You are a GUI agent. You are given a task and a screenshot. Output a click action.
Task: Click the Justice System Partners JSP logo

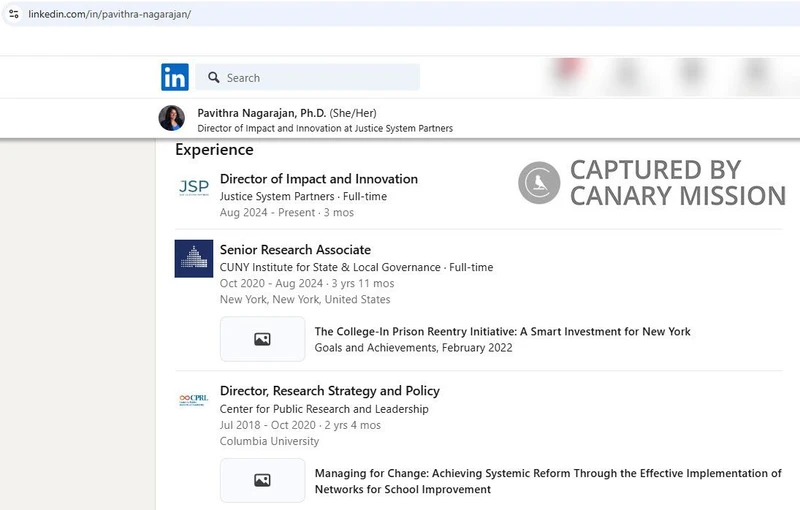194,188
